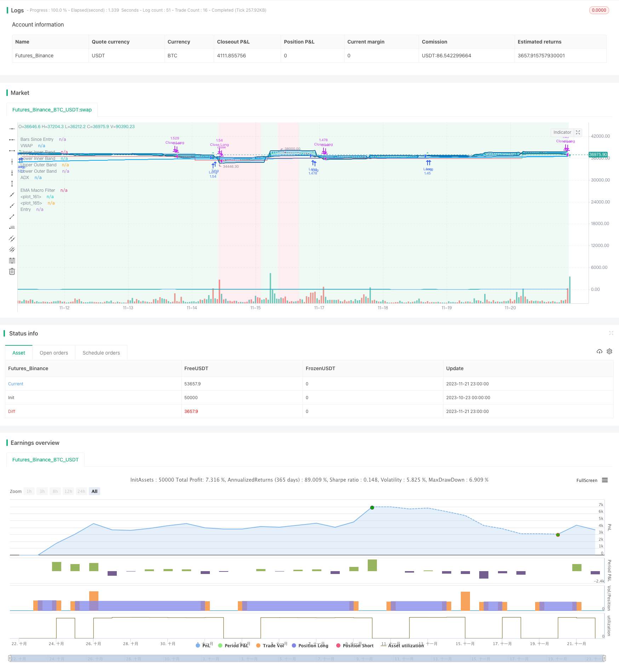Choose the Fibonacci retracement lines tool
Viewport: 619px width, 672px height.
coord(12,260)
